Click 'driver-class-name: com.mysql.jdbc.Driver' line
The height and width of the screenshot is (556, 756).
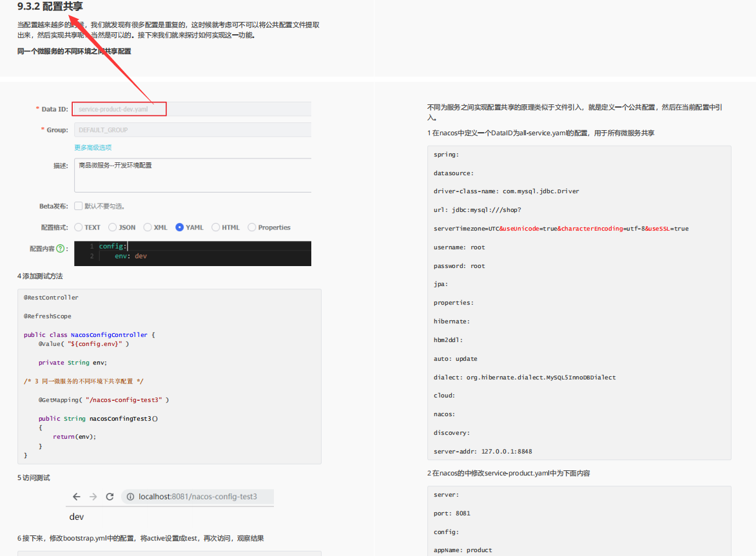click(506, 191)
